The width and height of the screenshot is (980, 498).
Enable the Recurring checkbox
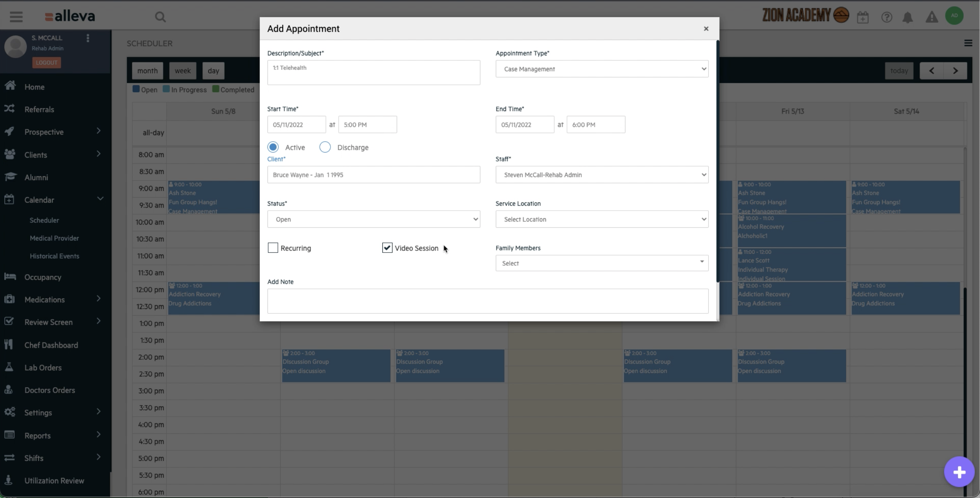273,247
